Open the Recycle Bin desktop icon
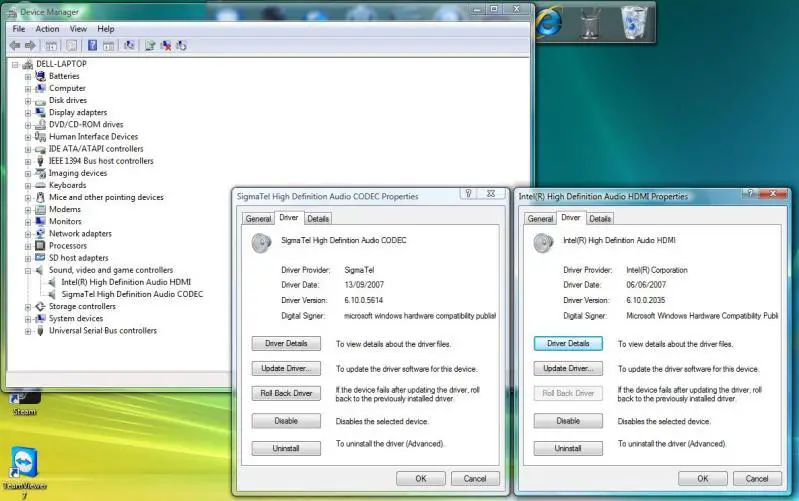The image size is (799, 501). click(x=634, y=22)
